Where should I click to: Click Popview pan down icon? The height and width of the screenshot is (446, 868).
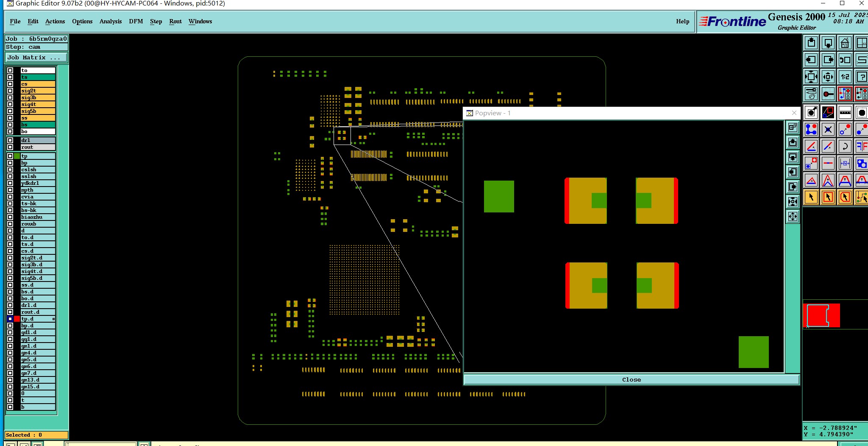pos(793,157)
